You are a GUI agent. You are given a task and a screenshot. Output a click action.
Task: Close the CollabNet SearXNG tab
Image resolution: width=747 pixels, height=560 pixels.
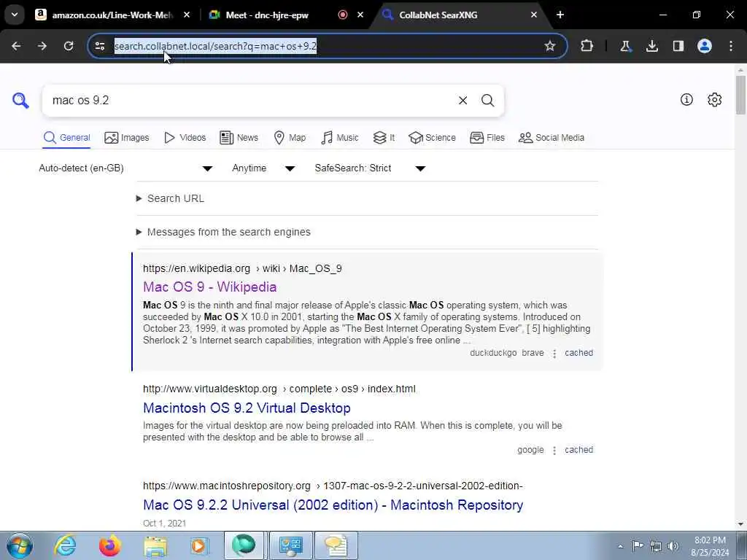coord(533,15)
